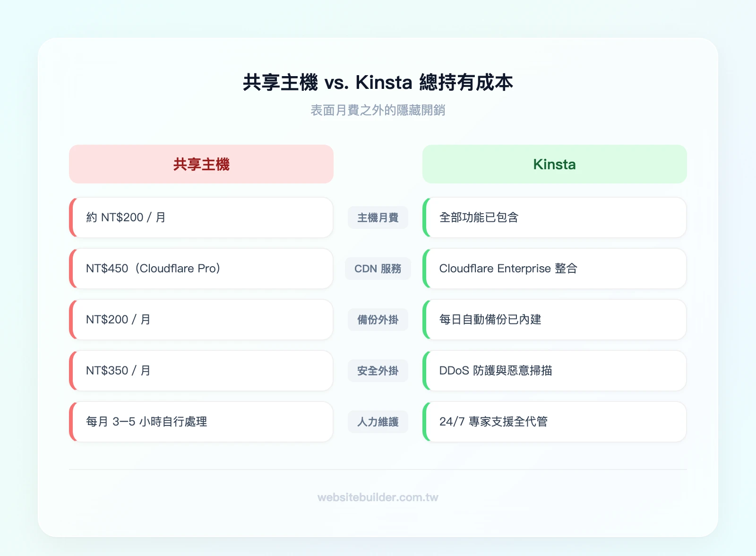Select the 共享主機 red header badge
The height and width of the screenshot is (556, 756).
[x=201, y=164]
